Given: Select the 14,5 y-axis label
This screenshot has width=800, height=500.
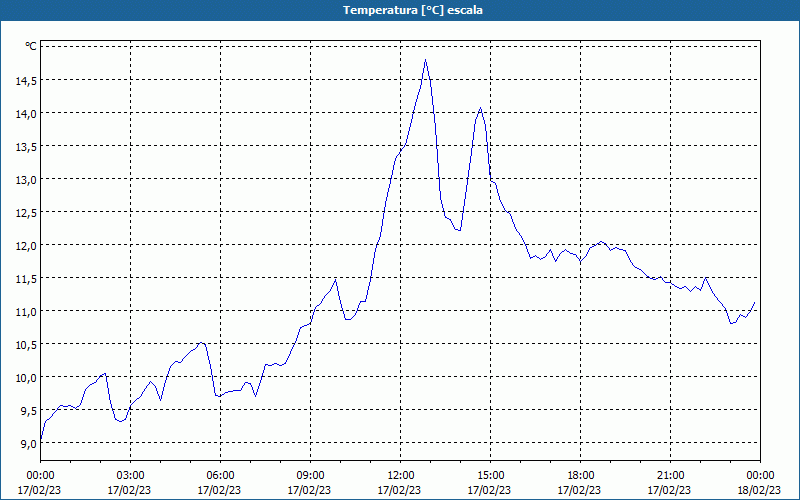Looking at the screenshot, I should (x=26, y=80).
